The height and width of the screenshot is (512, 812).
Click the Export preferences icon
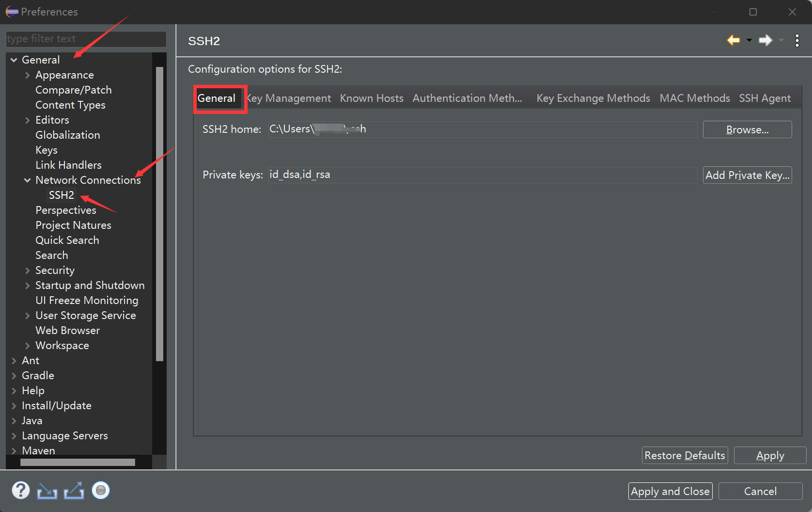74,491
